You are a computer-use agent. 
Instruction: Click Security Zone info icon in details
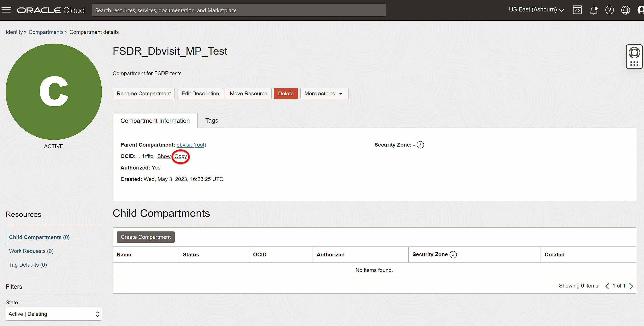[x=420, y=145]
